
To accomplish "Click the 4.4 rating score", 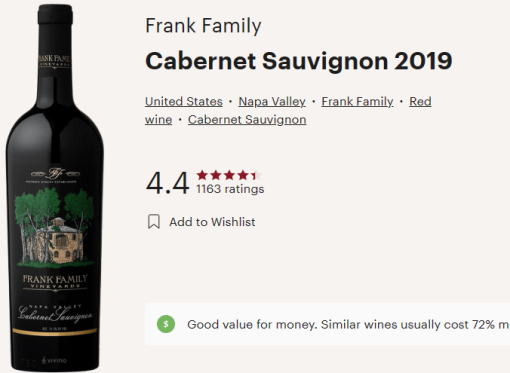I will 167,183.
